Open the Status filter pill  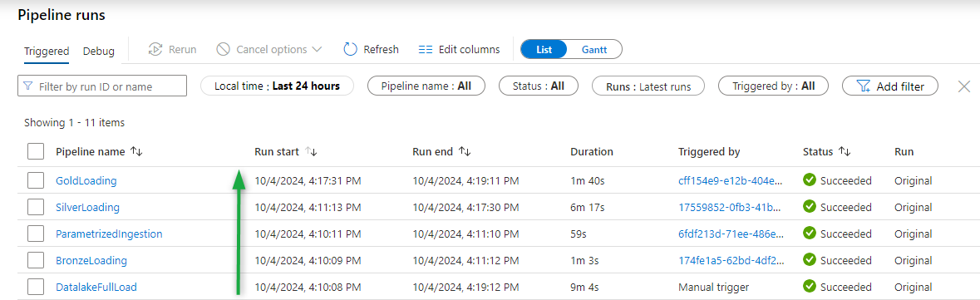pos(538,86)
